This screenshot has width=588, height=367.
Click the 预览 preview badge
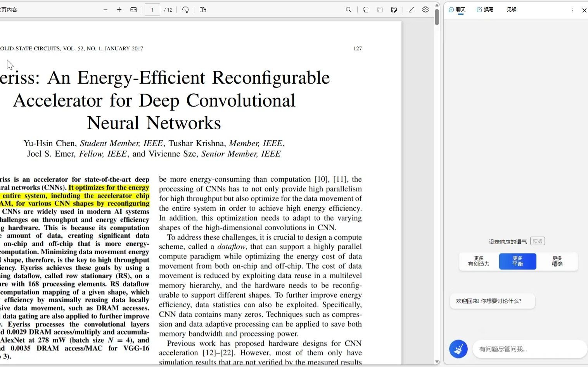[x=537, y=241]
